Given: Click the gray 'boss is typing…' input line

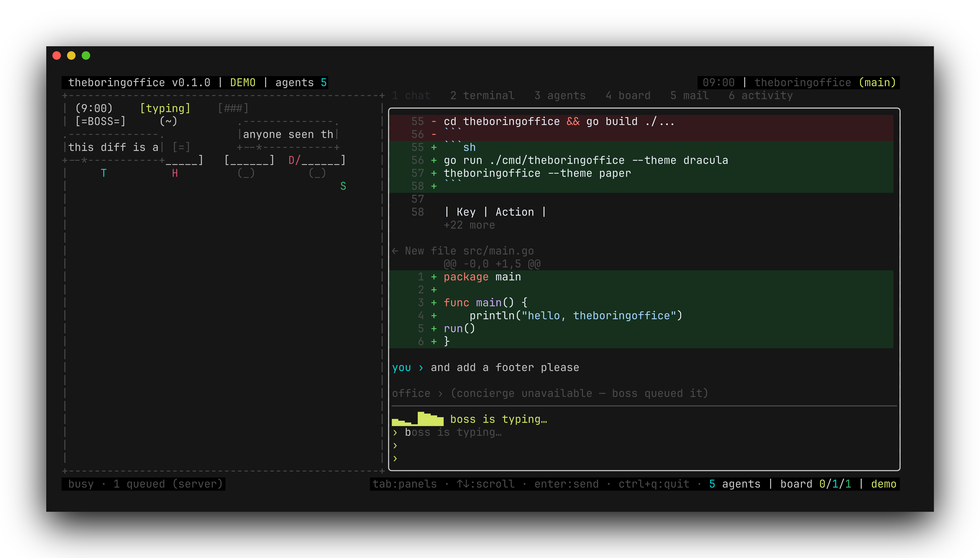Looking at the screenshot, I should click(x=453, y=432).
